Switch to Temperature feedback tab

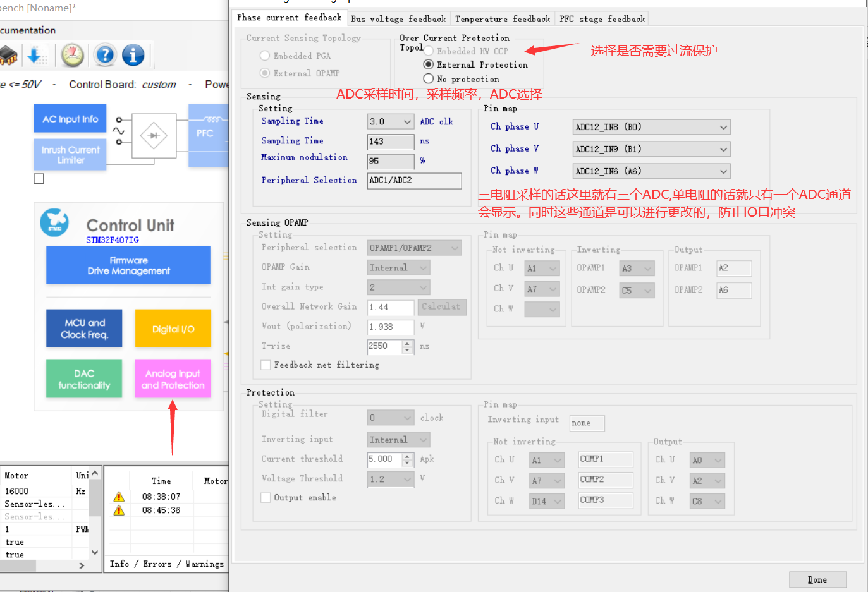pyautogui.click(x=503, y=19)
